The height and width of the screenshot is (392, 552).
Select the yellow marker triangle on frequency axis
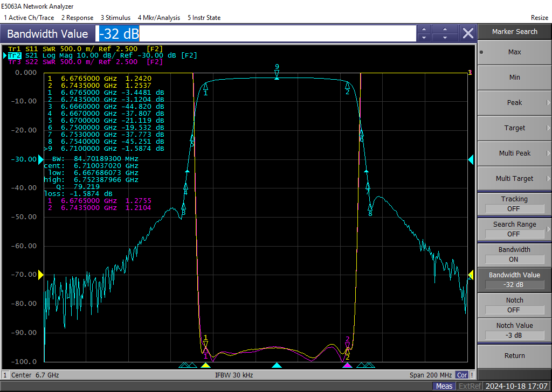click(205, 366)
